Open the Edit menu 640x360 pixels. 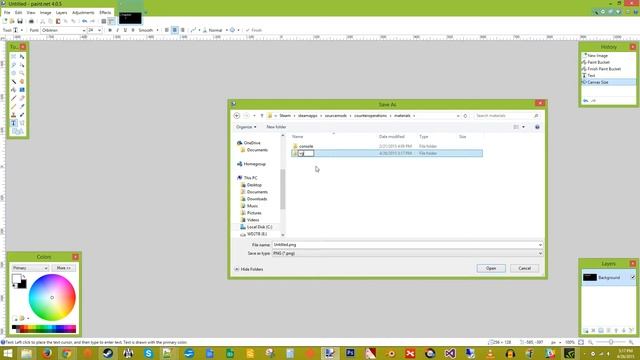[x=18, y=13]
